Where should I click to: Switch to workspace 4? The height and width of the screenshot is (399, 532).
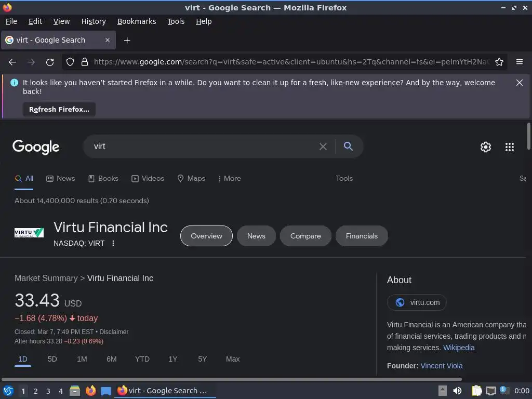(61, 391)
